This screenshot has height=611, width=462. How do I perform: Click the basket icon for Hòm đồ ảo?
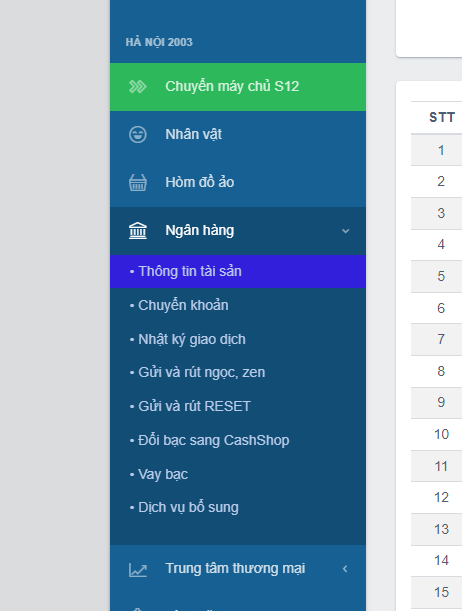138,182
